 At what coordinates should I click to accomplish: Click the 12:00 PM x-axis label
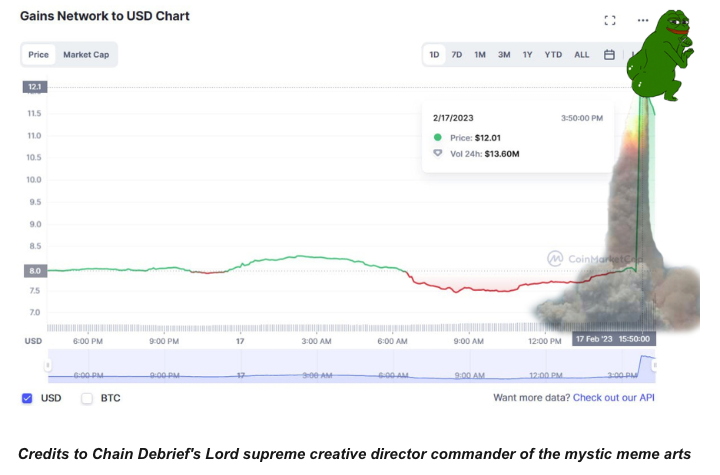[x=545, y=341]
